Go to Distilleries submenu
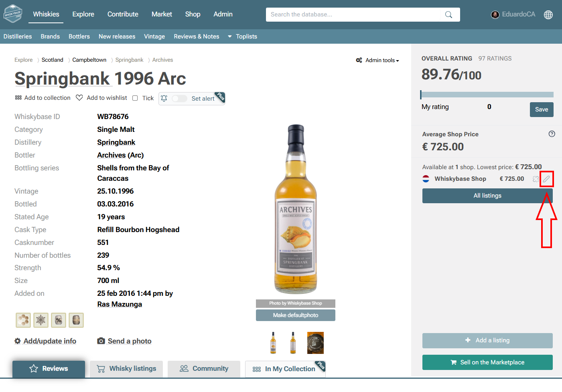Image resolution: width=562 pixels, height=392 pixels. coord(18,36)
